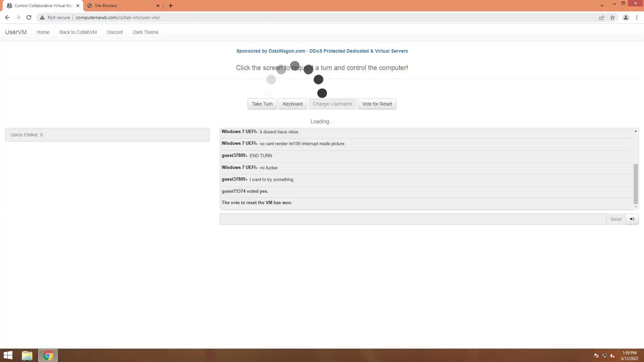
Task: Toggle chat sound speaker button
Action: coord(632,219)
